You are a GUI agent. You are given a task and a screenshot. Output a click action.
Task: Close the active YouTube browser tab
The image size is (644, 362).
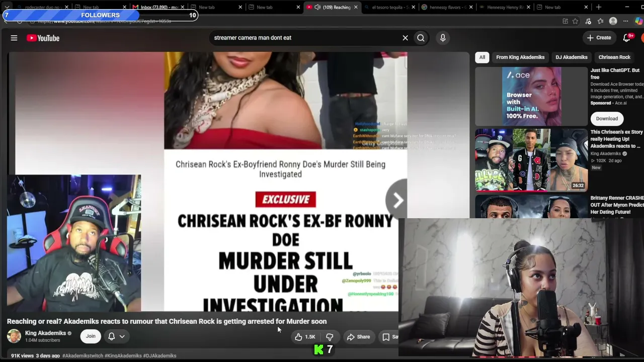tap(356, 7)
